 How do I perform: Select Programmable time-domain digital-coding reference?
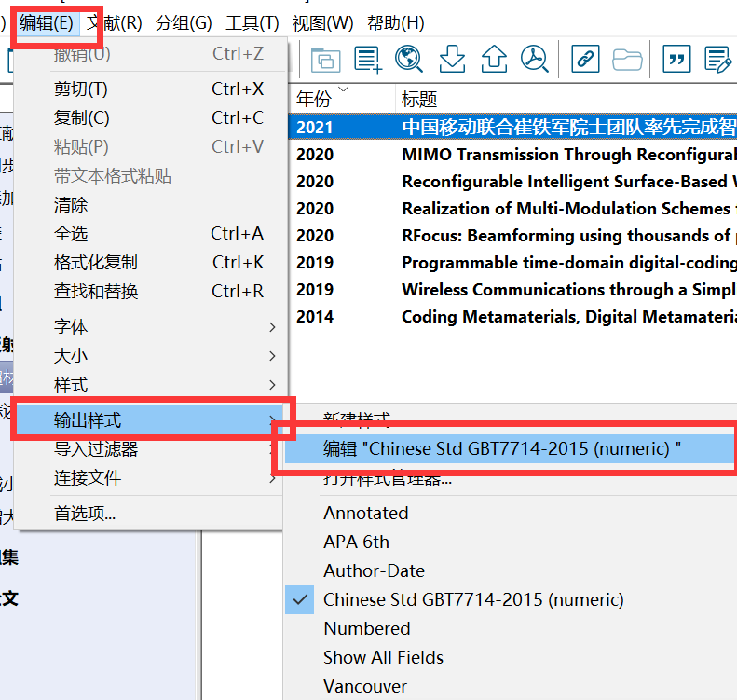512,262
